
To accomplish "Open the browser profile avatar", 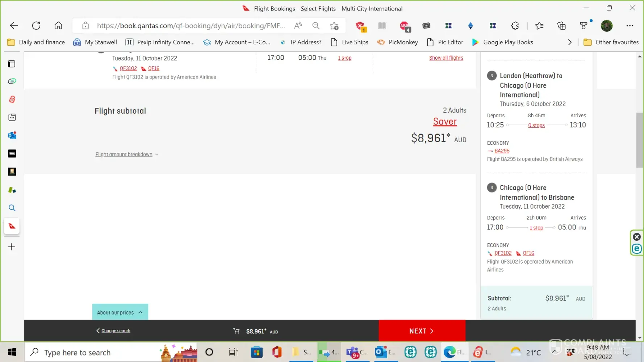I will (607, 26).
